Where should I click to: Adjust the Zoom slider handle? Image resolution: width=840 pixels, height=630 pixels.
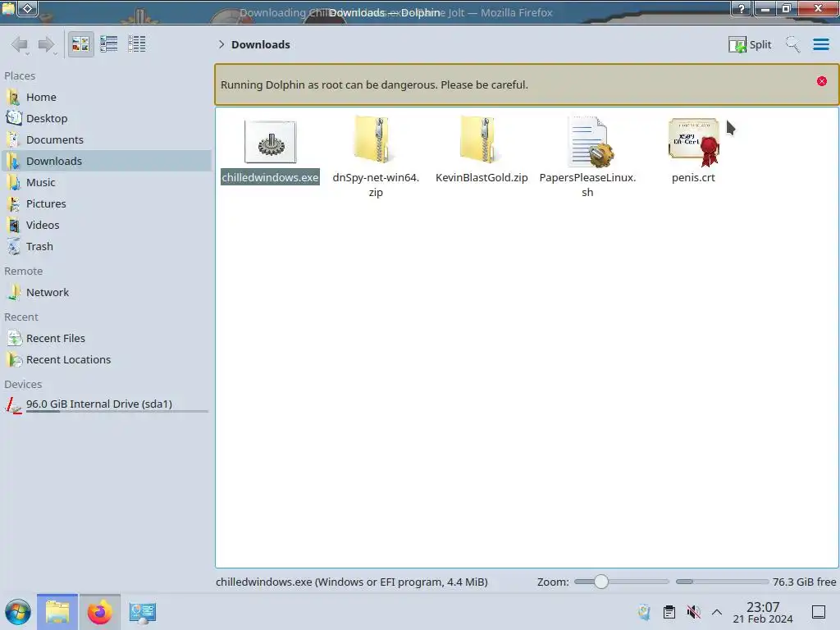(x=601, y=582)
